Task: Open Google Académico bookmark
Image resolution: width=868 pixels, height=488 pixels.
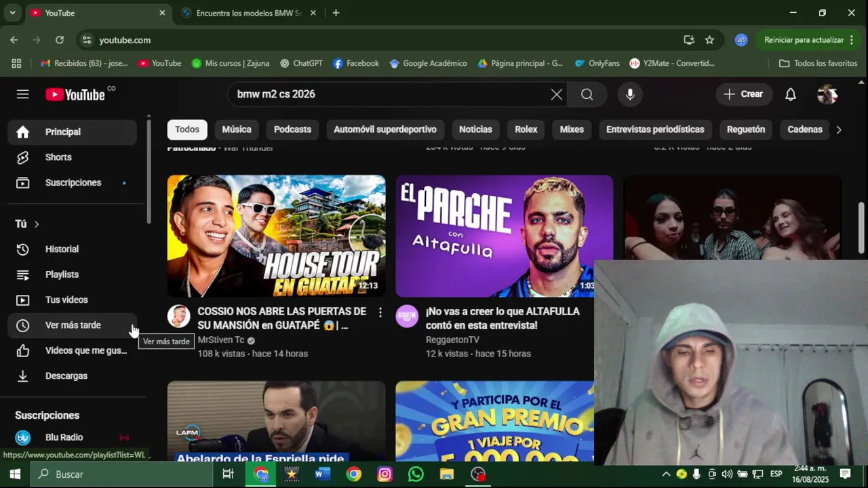Action: coord(428,63)
